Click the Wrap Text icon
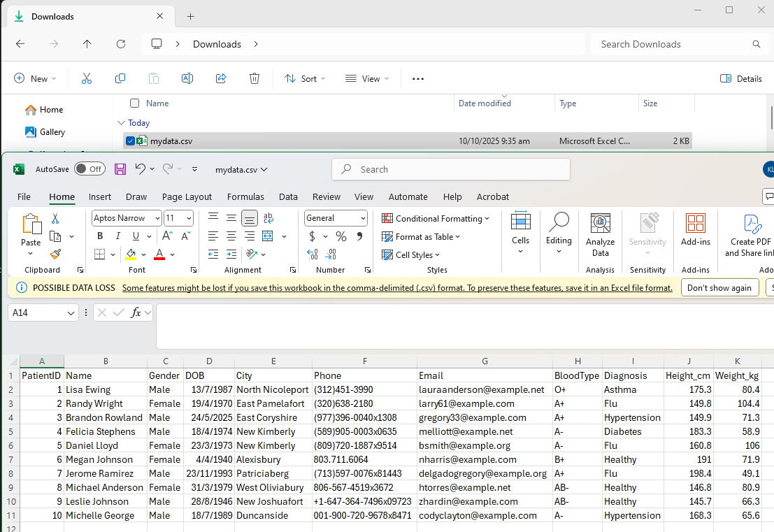Image resolution: width=774 pixels, height=532 pixels. (x=268, y=218)
